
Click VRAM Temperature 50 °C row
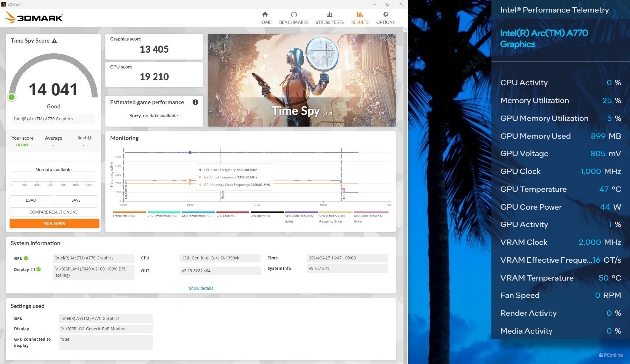point(560,278)
